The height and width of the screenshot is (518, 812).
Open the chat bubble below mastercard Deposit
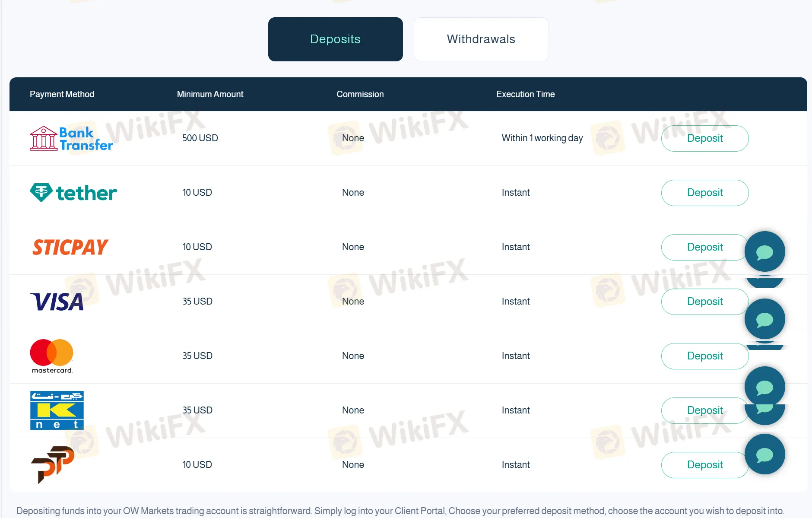pyautogui.click(x=765, y=387)
